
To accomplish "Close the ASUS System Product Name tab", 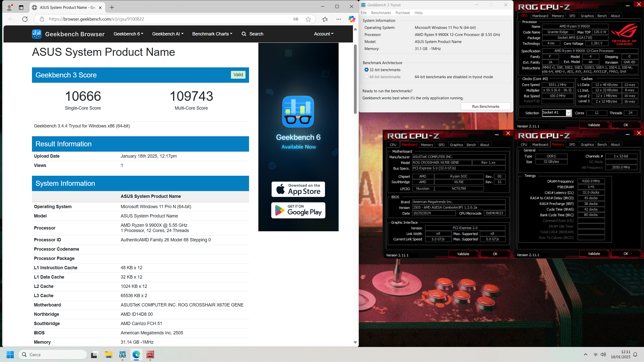I will pos(100,8).
